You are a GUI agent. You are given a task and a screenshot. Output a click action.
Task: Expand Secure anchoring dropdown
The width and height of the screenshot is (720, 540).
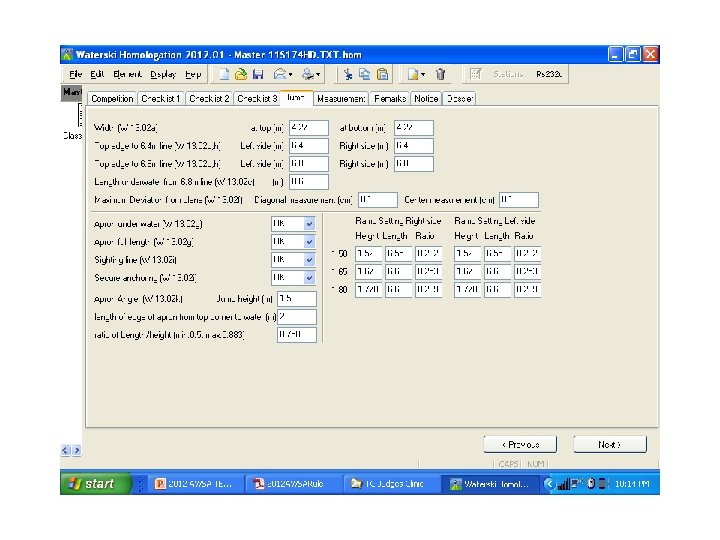pos(309,277)
